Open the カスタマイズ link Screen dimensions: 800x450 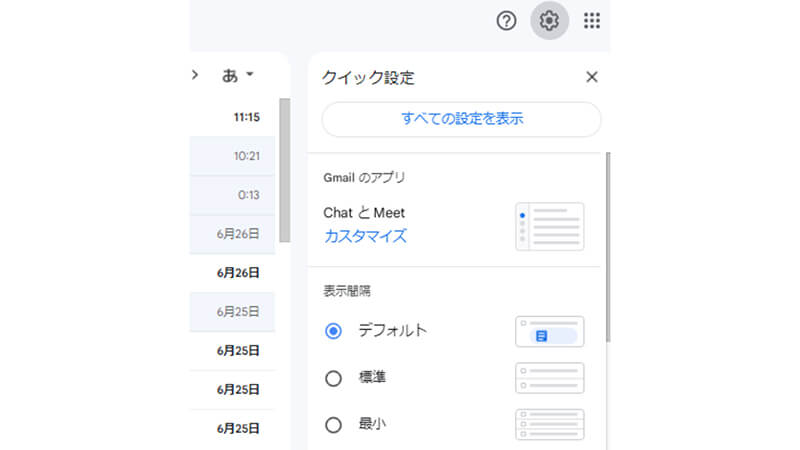(x=365, y=237)
